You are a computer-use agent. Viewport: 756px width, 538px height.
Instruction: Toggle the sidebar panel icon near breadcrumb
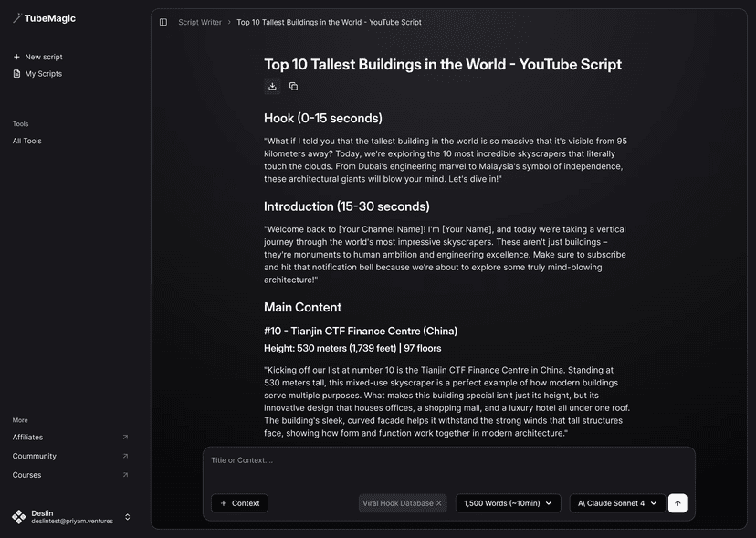(x=162, y=21)
